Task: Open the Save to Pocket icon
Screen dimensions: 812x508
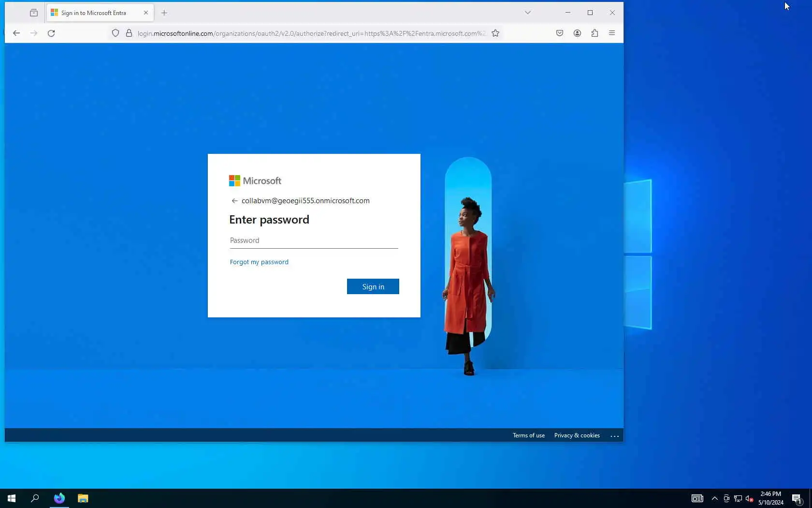Action: (x=560, y=33)
